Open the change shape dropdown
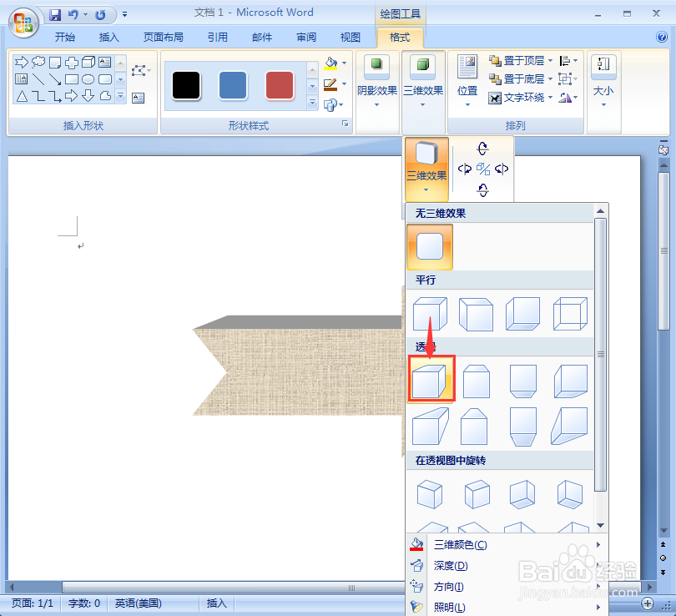The height and width of the screenshot is (616, 676). pyautogui.click(x=333, y=104)
